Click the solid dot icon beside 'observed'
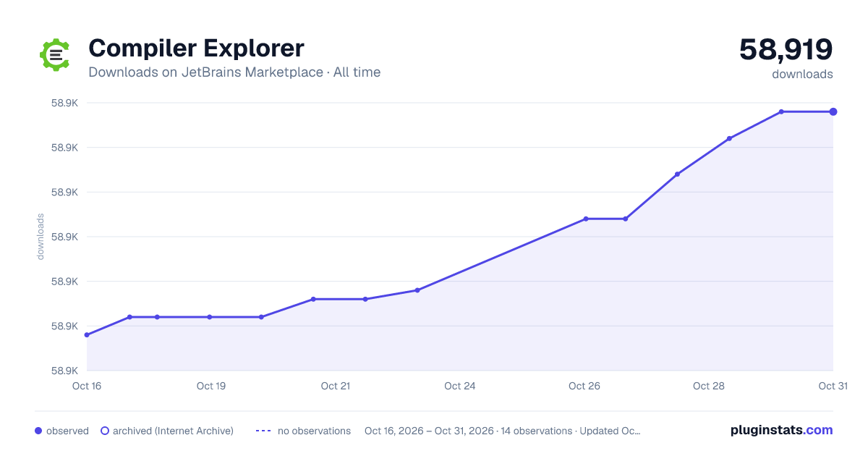868x456 pixels. point(38,431)
